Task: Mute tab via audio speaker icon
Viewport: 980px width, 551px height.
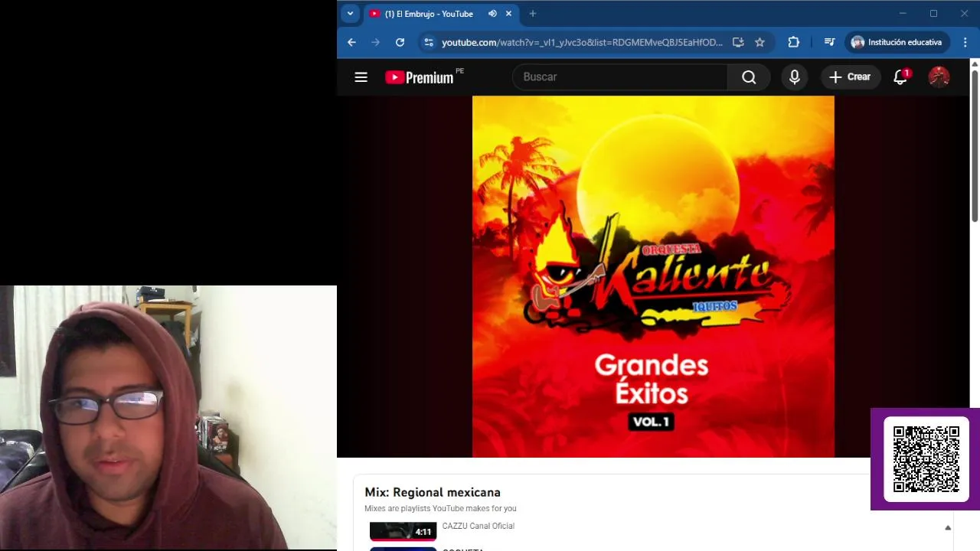Action: [492, 14]
